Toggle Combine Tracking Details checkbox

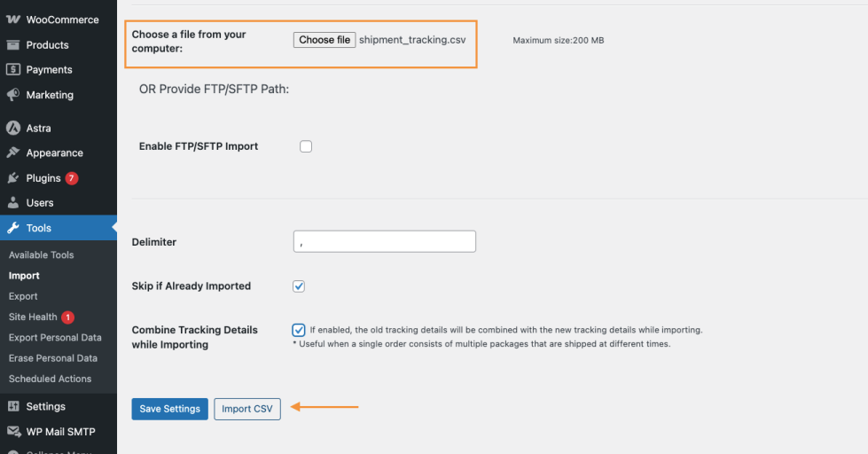click(x=299, y=330)
